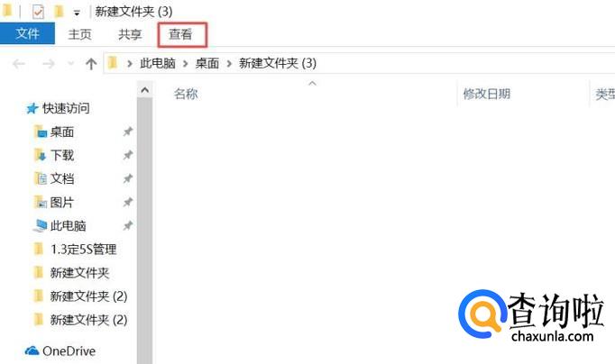Go forward using the right arrow
The image size is (615, 364).
pos(48,63)
